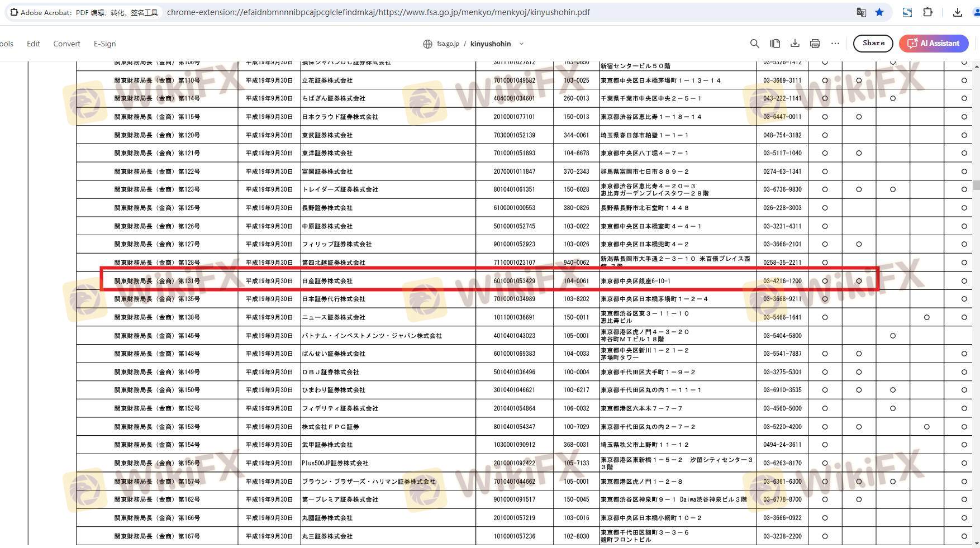Bookmark this page with the star icon
980x548 pixels.
879,12
